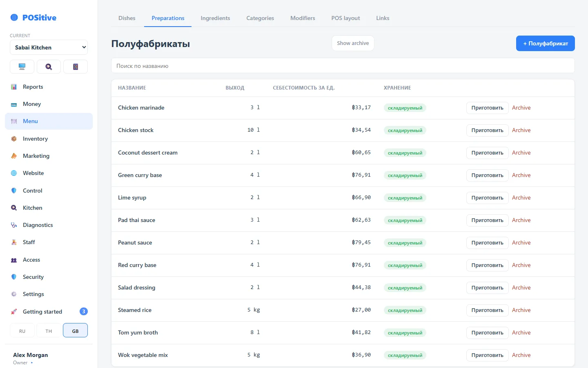Switch language to TH
The width and height of the screenshot is (588, 368).
(49, 330)
